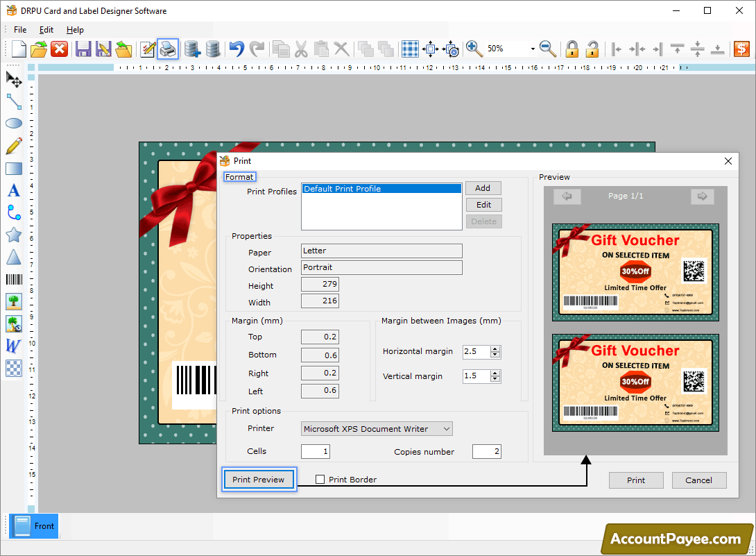Open the zoom percentage dropdown
The height and width of the screenshot is (556, 756).
(533, 49)
